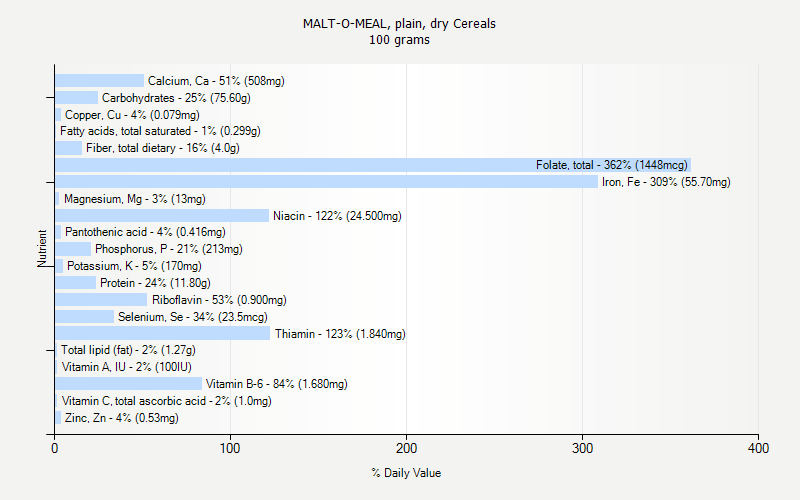Click the Vitamin C, total ascorbic acid label
The height and width of the screenshot is (500, 800).
point(166,401)
